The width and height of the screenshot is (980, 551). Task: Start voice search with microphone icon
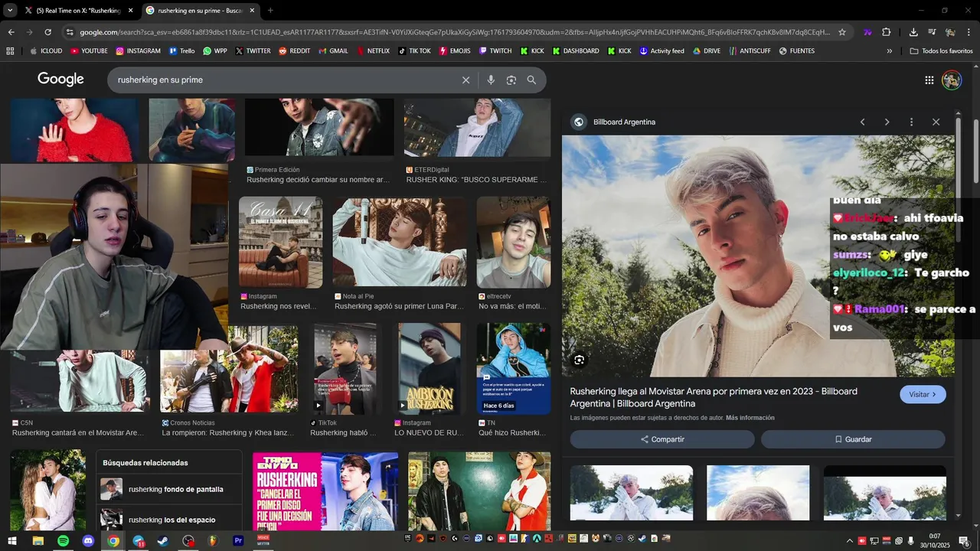pos(491,80)
